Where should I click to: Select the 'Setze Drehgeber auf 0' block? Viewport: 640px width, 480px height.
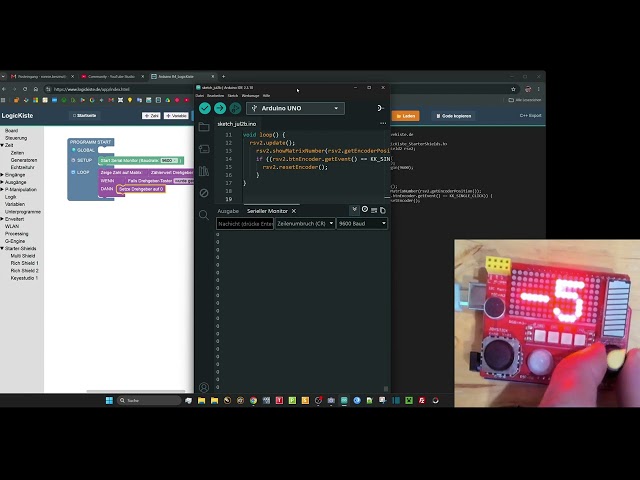pos(141,189)
